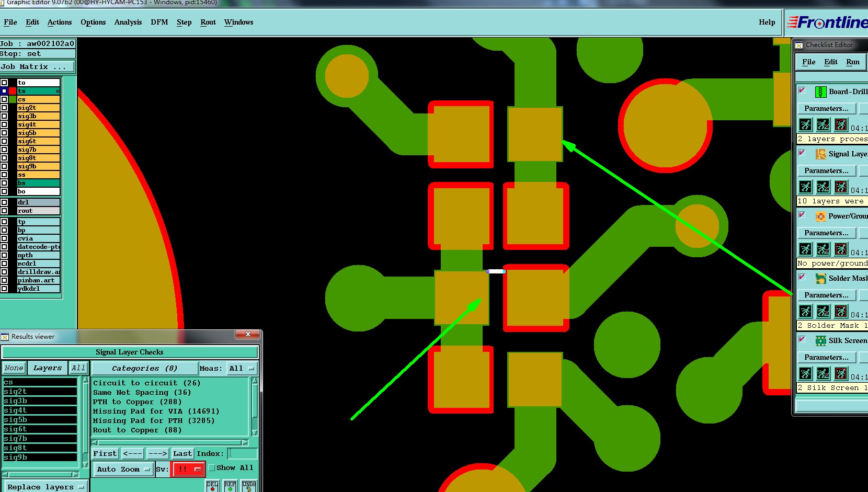Image resolution: width=868 pixels, height=492 pixels.
Task: Open the Replace layers dropdown
Action: [45, 487]
